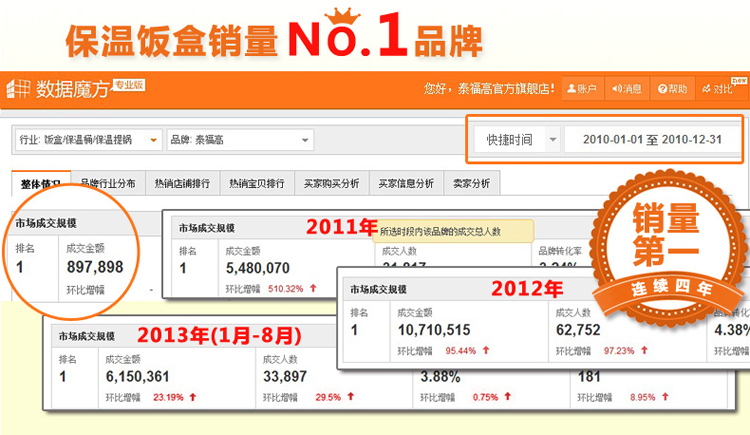Click the 897,898 transaction amount

[95, 267]
